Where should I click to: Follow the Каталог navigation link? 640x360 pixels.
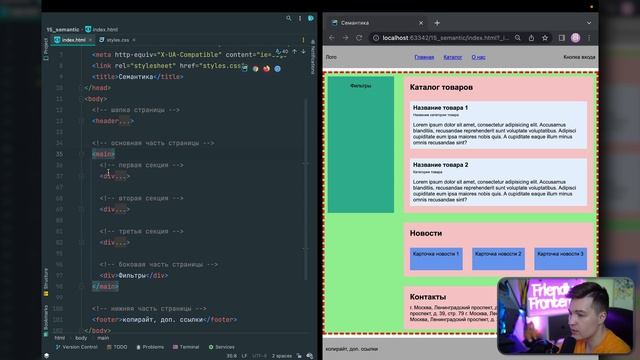(x=453, y=57)
